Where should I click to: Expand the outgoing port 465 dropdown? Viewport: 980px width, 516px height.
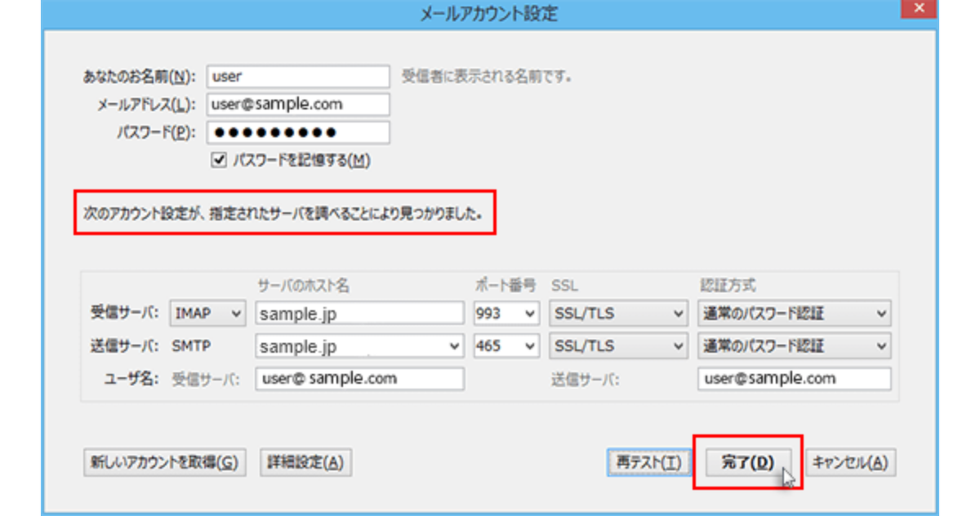(x=506, y=346)
